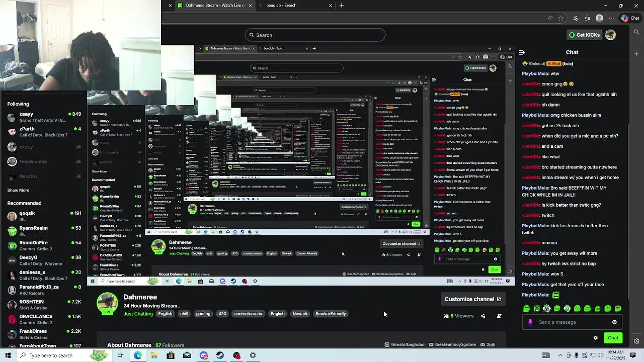Open offline channel cxzzy
This screenshot has height=362, width=644.
[x=44, y=147]
